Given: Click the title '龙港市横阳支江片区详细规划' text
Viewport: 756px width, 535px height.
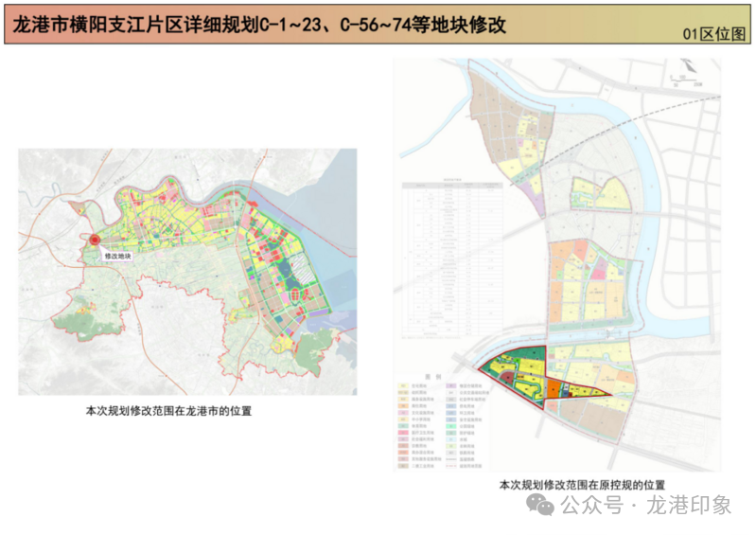Looking at the screenshot, I should pos(136,24).
